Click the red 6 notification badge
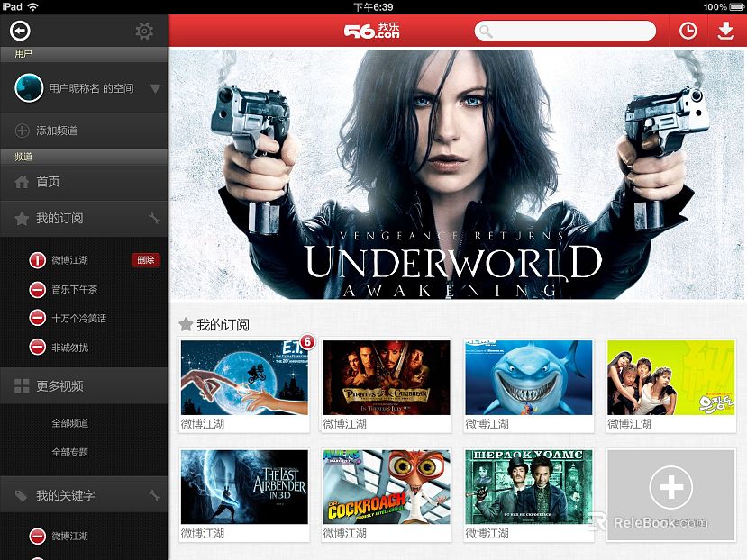This screenshot has width=747, height=560. [x=307, y=341]
